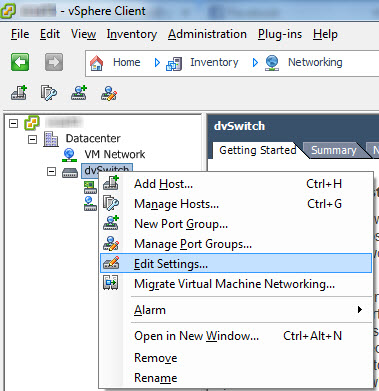
Task: Open the Inventory menu
Action: click(132, 34)
